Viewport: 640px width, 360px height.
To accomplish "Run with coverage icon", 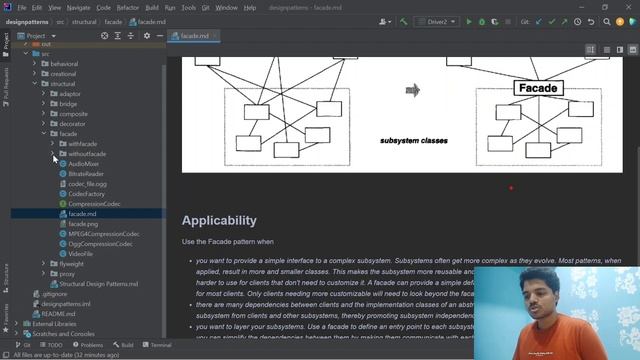I will click(495, 22).
